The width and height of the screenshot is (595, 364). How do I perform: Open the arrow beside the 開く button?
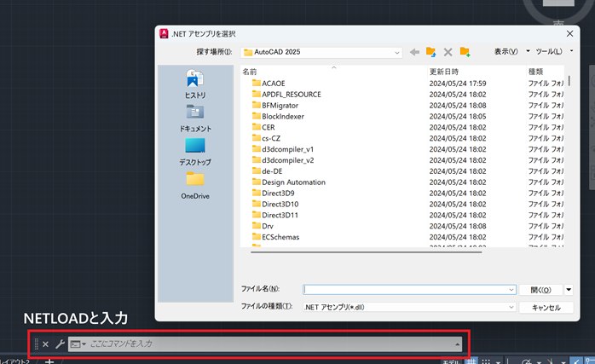tap(569, 290)
